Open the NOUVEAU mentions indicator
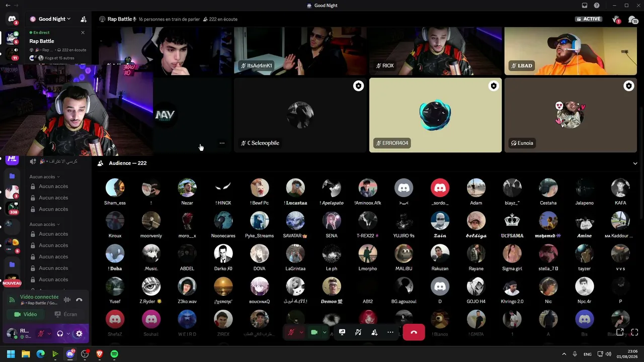Viewport: 644px width, 362px height. [12, 284]
